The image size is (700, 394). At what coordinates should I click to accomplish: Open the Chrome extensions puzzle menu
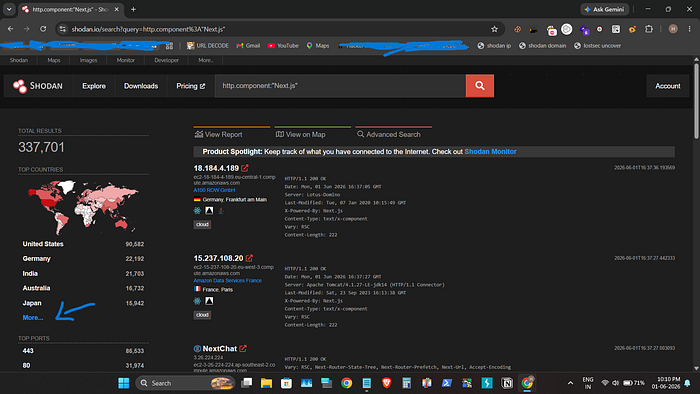[x=649, y=29]
